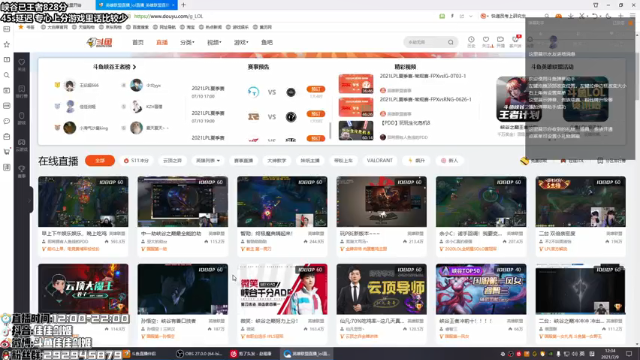640x360 pixels.
Task: Open the client download icon with badge
Action: [x=515, y=41]
